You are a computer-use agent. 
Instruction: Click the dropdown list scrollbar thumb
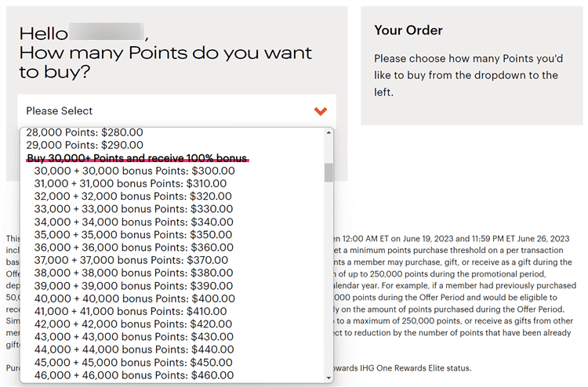[328, 172]
